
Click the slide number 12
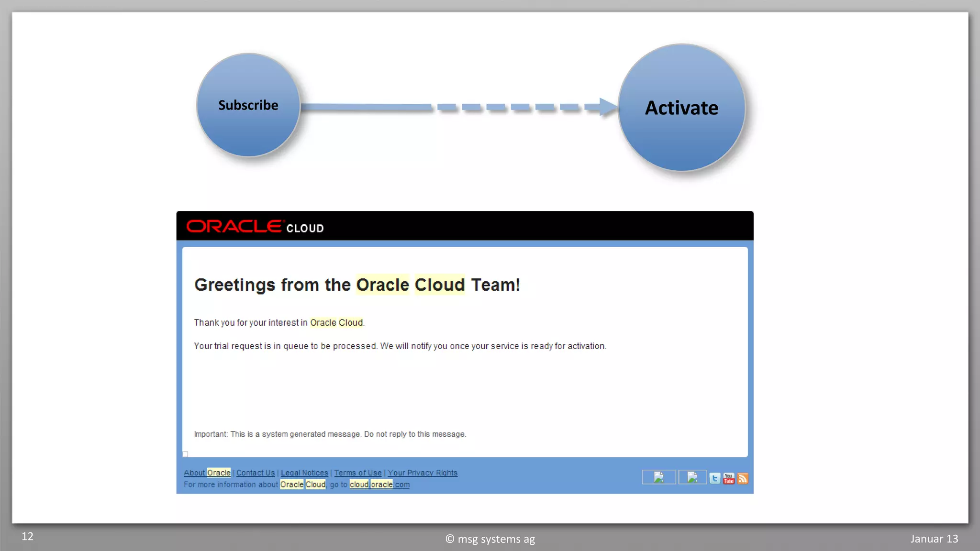click(x=27, y=537)
